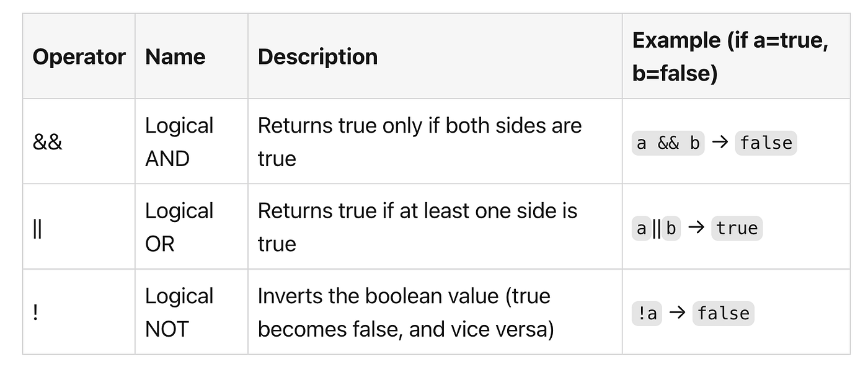Click the 'b' code chip in OR row

click(x=671, y=229)
